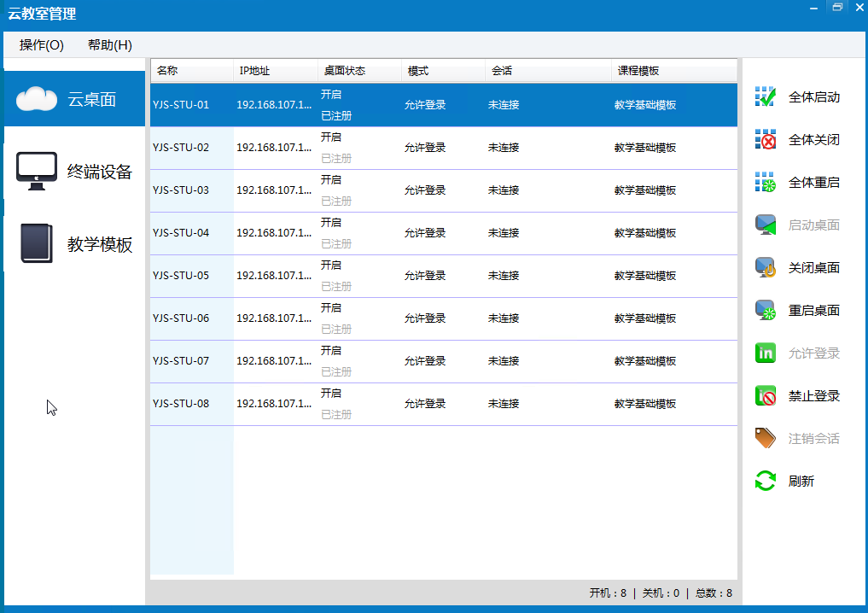The image size is (868, 613).
Task: Click the 禁止登录 (forbid login) icon
Action: 766,395
